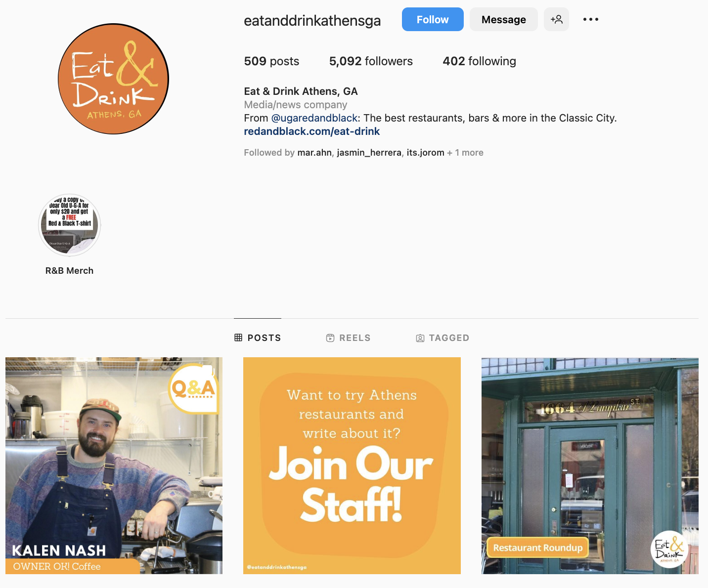This screenshot has width=708, height=588.
Task: Send a message via Message button
Action: pyautogui.click(x=504, y=19)
